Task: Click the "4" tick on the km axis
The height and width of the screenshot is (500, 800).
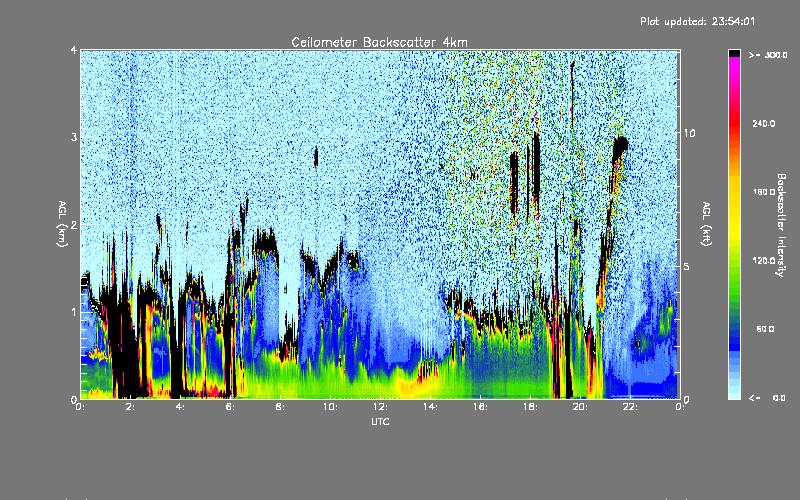Action: 74,51
